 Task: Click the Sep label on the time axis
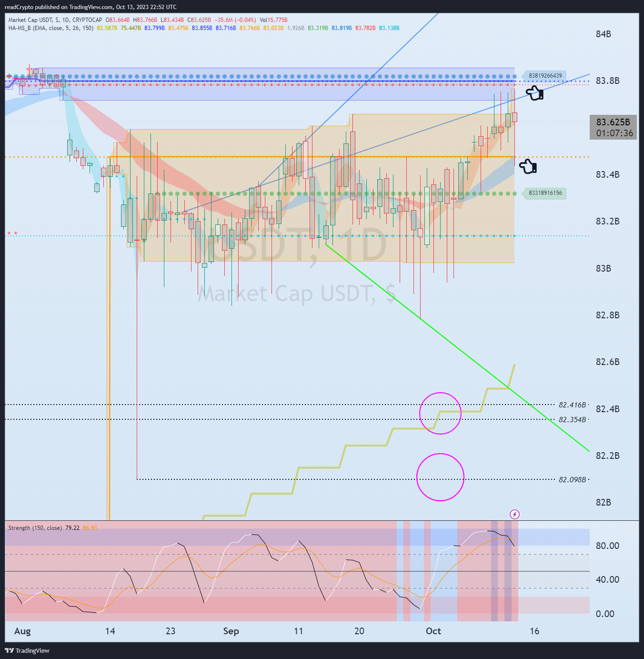231,631
